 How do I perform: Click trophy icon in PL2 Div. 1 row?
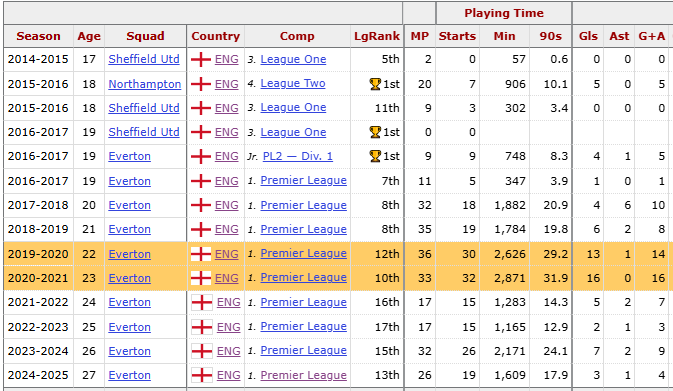pyautogui.click(x=375, y=156)
